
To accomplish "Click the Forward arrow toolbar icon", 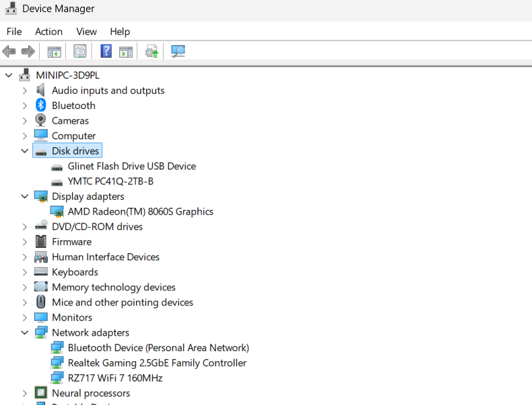I will click(28, 52).
